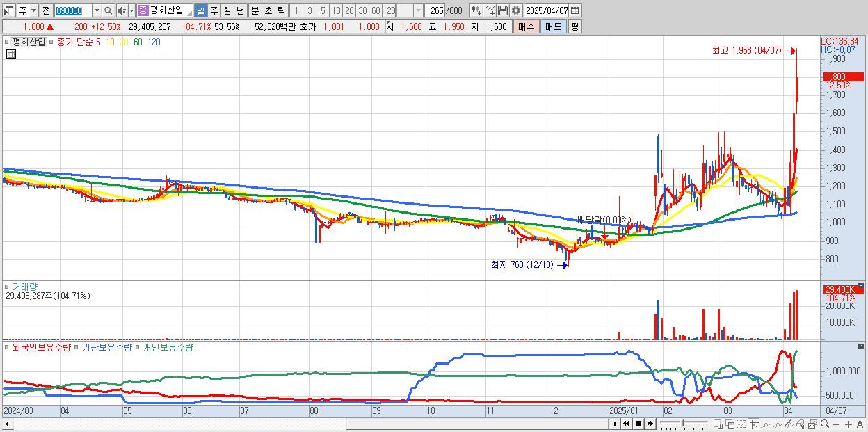
Task: Click the overlapping windows icon
Action: (730, 424)
